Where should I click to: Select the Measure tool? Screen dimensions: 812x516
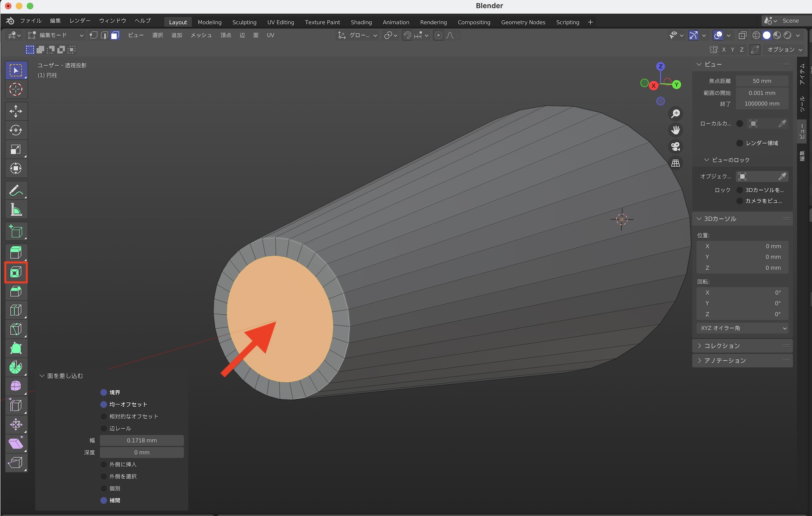[16, 210]
